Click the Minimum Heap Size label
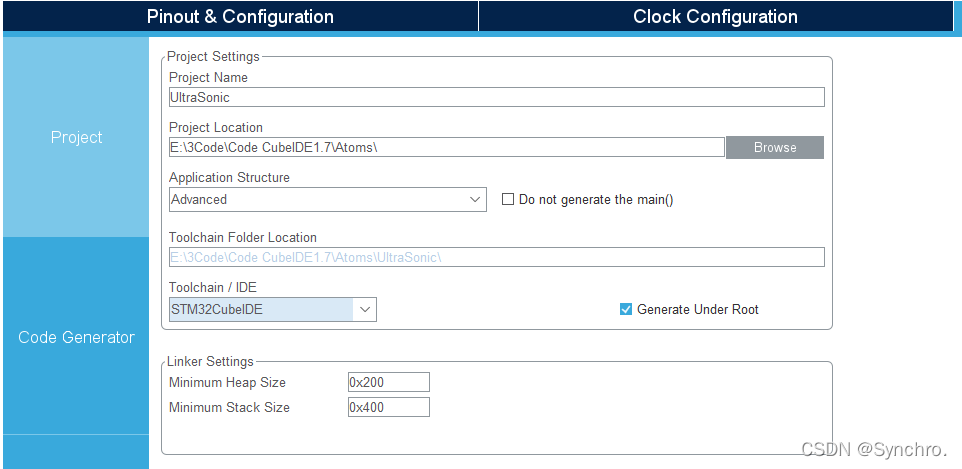Viewport: 962px width, 469px height. click(x=228, y=382)
